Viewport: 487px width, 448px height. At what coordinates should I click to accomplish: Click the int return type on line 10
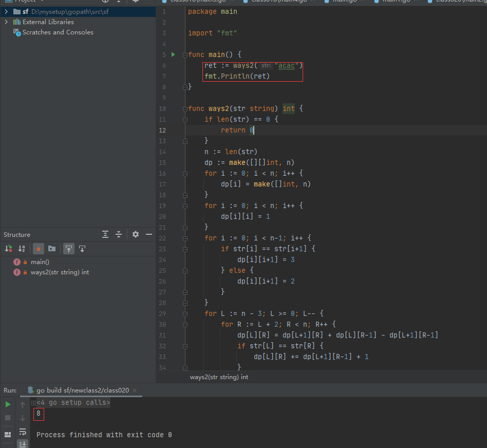click(x=289, y=108)
